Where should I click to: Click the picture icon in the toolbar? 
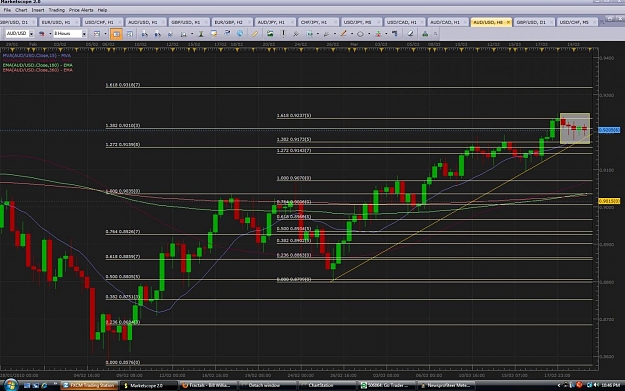click(270, 34)
